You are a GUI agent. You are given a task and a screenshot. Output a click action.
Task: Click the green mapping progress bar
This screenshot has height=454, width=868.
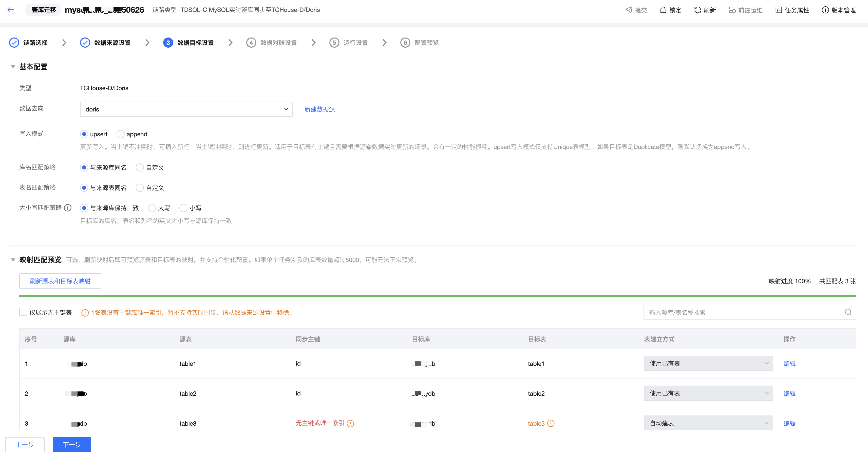pos(437,296)
